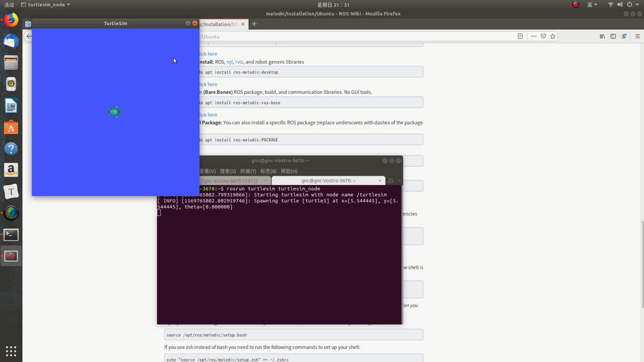Open 'click here' link above Individual Package
This screenshot has width=644, height=362.
(208, 115)
